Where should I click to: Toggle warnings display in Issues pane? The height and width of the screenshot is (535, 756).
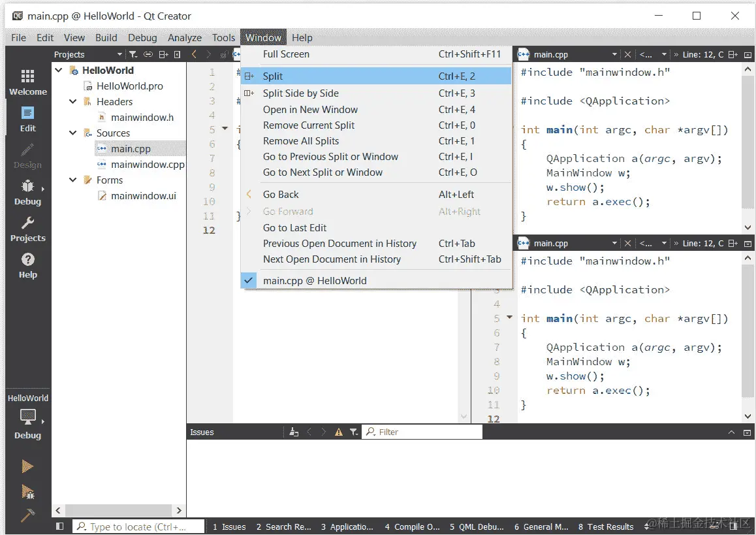click(339, 432)
